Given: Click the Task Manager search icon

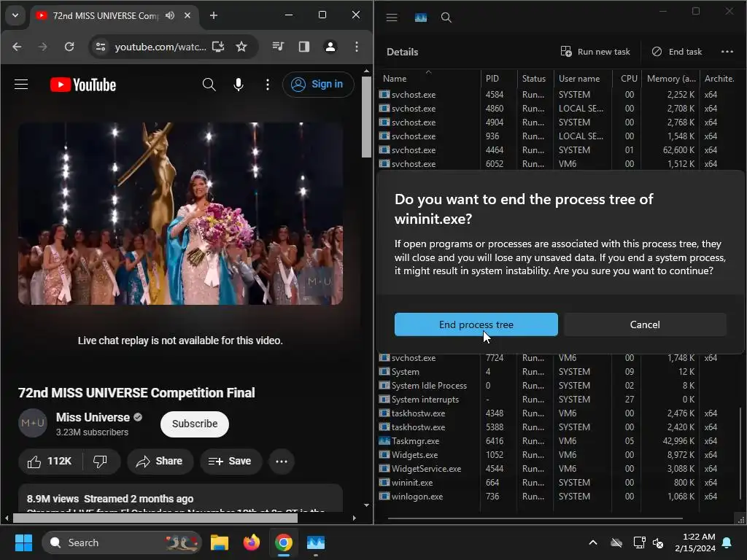Looking at the screenshot, I should (x=446, y=17).
